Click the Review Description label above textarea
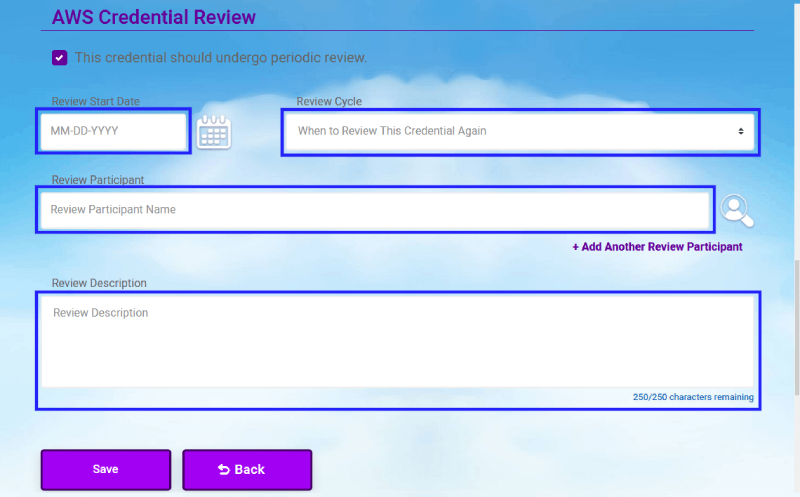Viewport: 800px width, 497px height. tap(99, 283)
